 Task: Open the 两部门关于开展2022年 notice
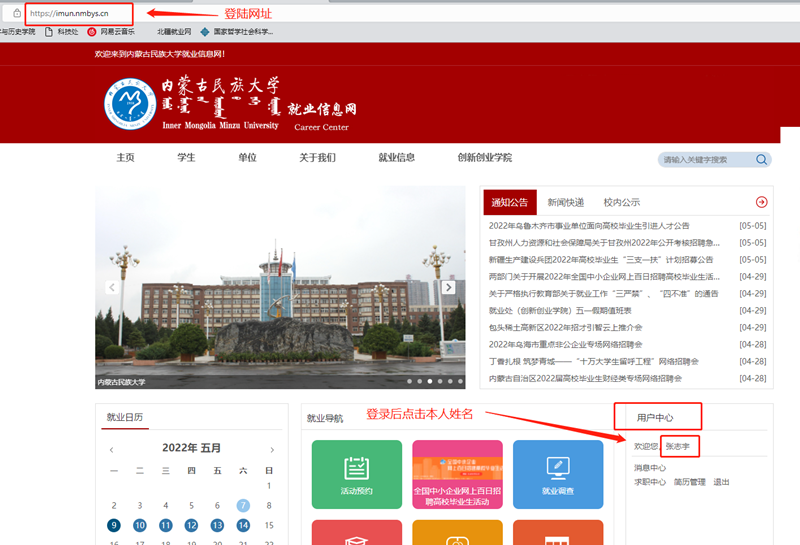point(604,277)
